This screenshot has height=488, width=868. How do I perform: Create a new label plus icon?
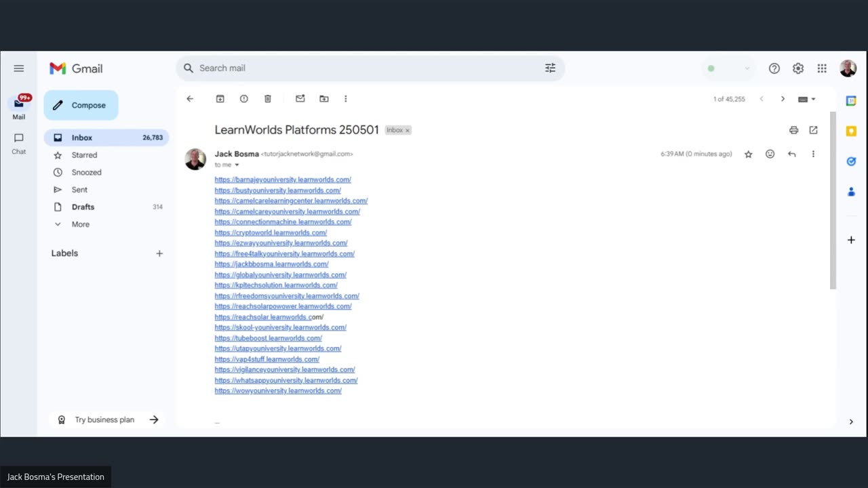(159, 253)
